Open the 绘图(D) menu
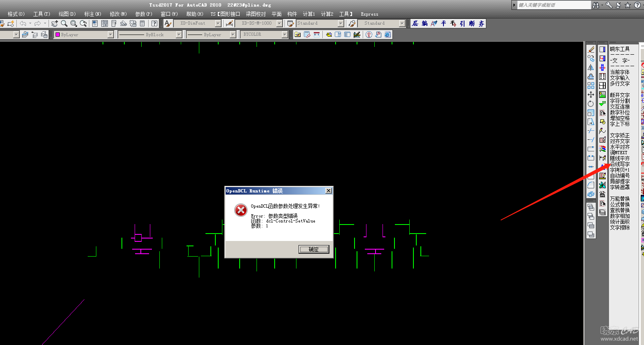Viewport: 644px width, 345px height. (x=67, y=14)
